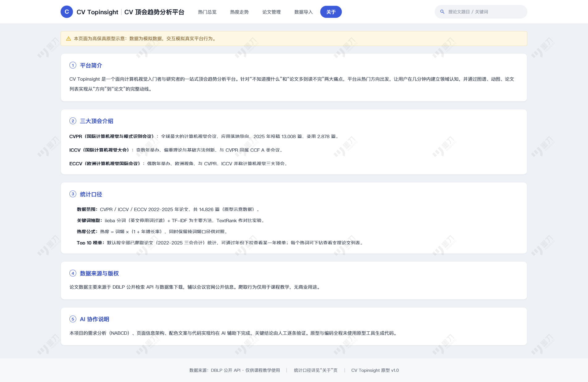Click footer text 统计口径详见“关于”页
The height and width of the screenshot is (382, 588).
316,370
